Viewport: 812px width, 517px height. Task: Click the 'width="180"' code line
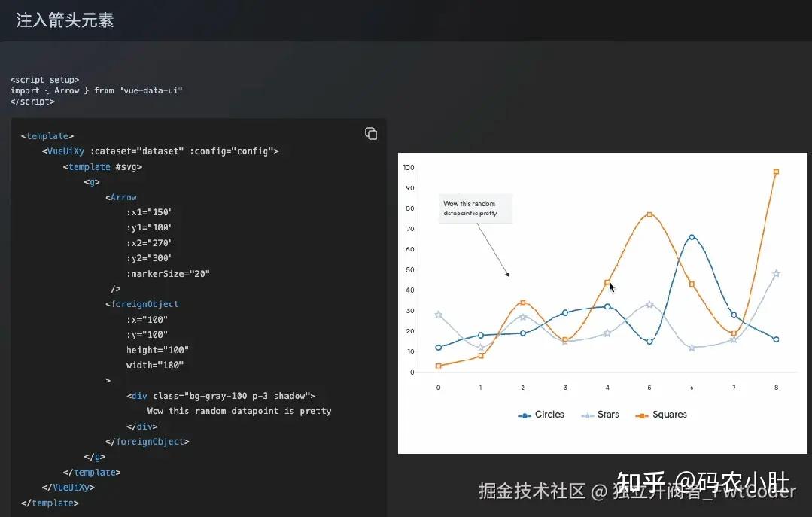pos(155,365)
